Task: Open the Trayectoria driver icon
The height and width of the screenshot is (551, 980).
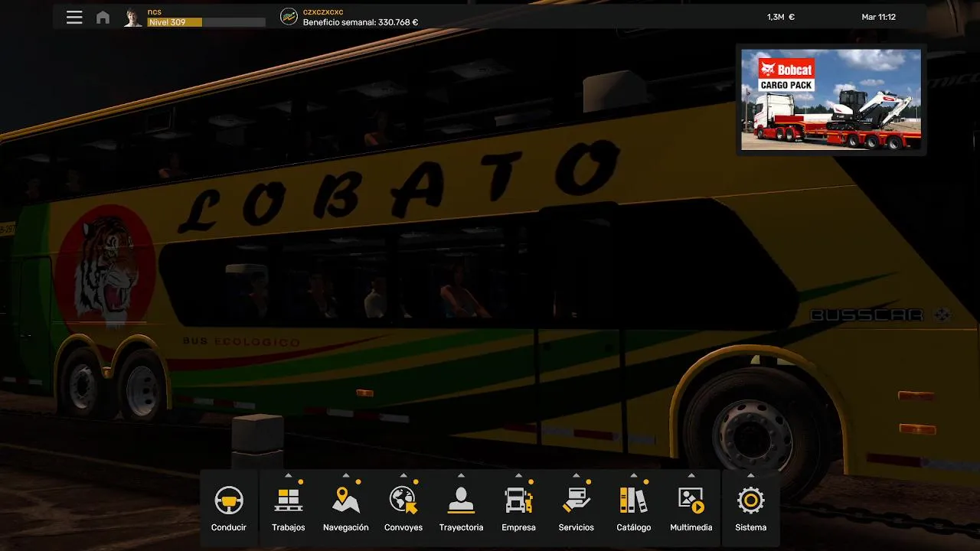Action: coord(461,500)
